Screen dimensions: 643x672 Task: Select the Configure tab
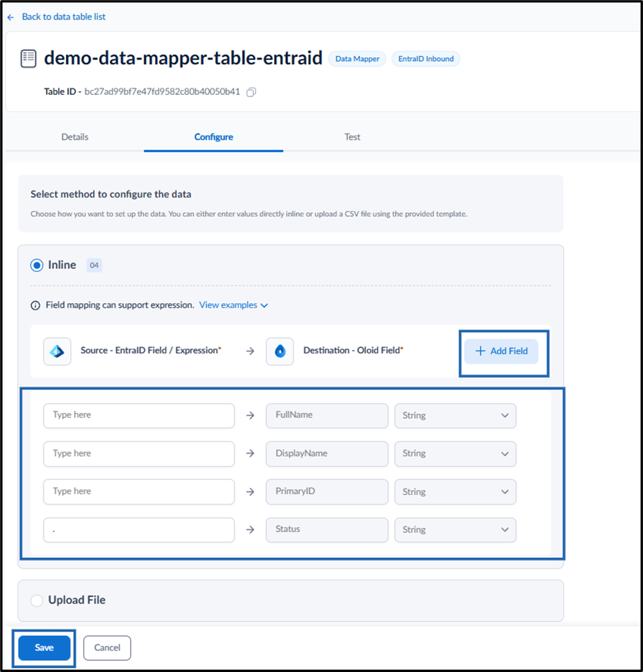coord(214,137)
